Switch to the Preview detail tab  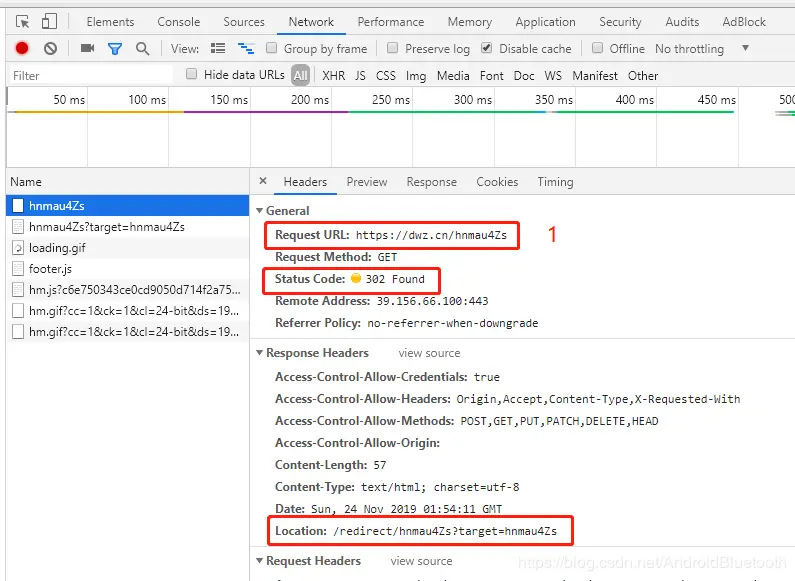point(367,182)
